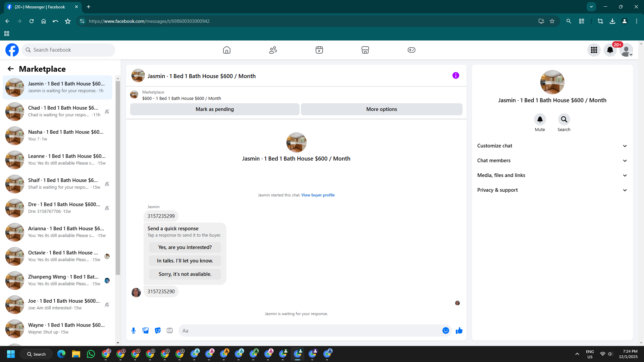Open Nasha's 1 Bed 1 Bath conversation
Screen dimensions: 644x362
pyautogui.click(x=58, y=136)
